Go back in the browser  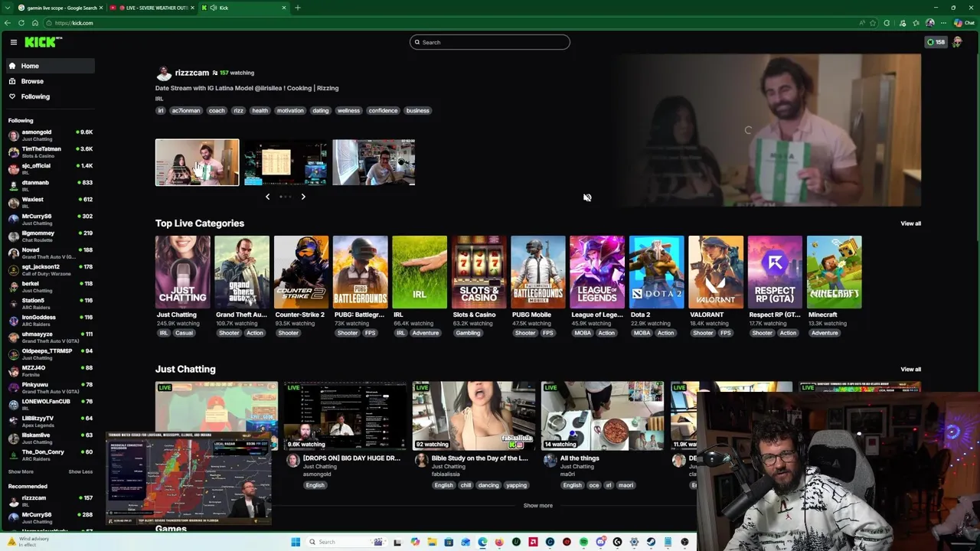click(7, 23)
